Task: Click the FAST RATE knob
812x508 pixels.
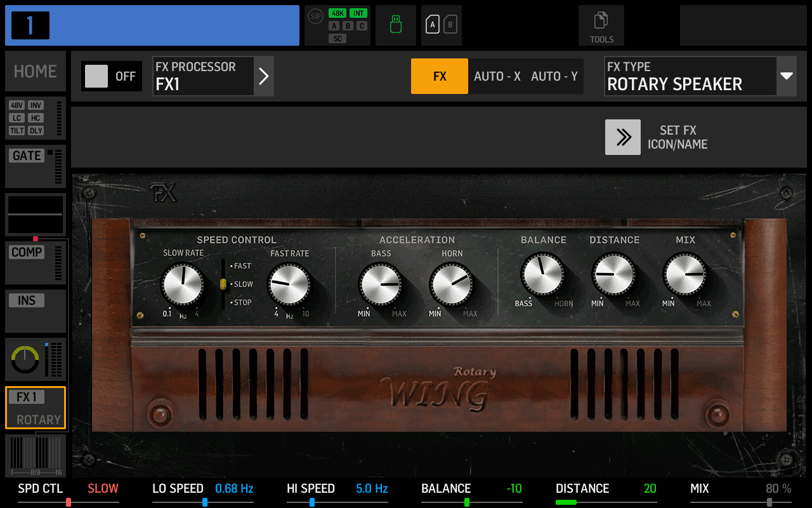Action: coord(289,284)
